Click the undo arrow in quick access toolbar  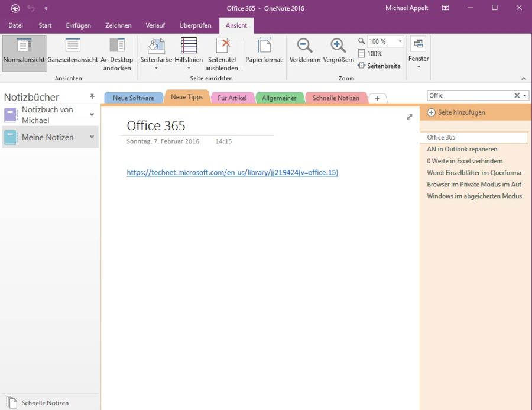(31, 8)
